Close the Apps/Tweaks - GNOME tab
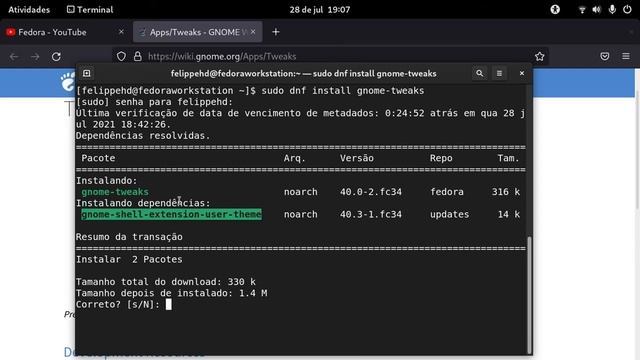This screenshot has width=640, height=360. coord(253,32)
